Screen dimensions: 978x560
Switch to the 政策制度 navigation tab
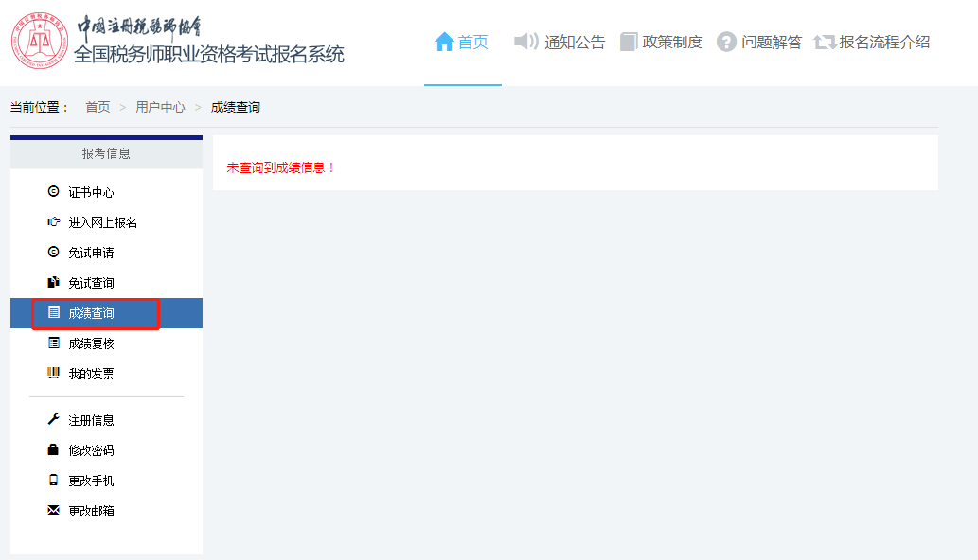[x=671, y=42]
